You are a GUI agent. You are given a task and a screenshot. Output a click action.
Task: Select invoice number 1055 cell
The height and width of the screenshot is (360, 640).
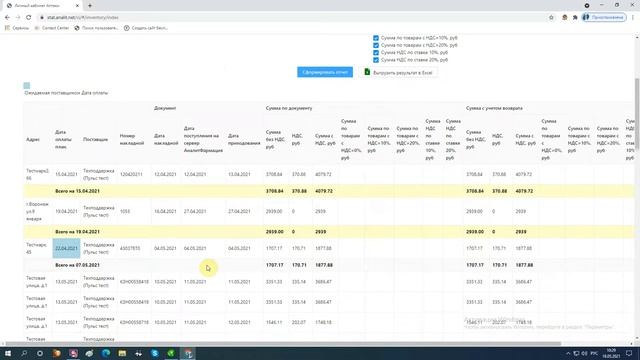tap(125, 211)
